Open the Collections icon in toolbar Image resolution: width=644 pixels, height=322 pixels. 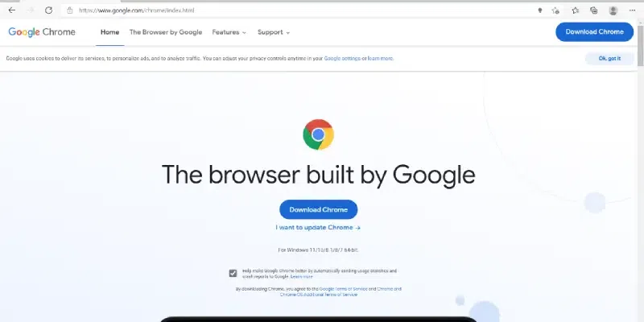594,10
